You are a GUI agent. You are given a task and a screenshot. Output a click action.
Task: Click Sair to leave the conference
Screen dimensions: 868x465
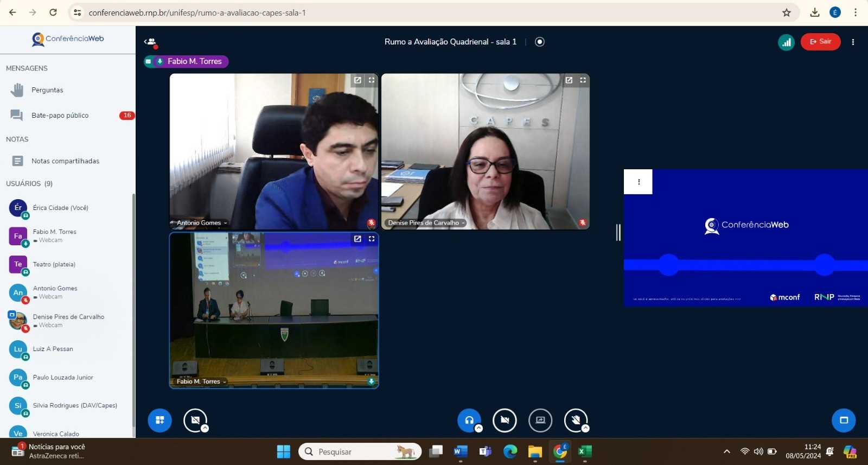tap(820, 42)
